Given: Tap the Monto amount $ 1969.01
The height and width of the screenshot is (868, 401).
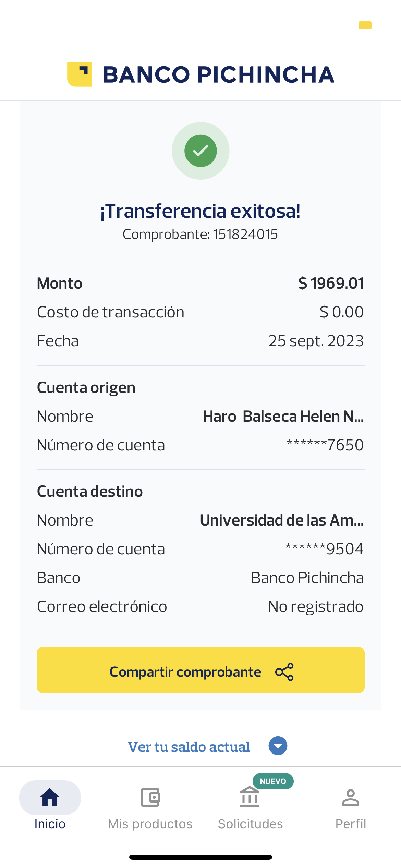Looking at the screenshot, I should (x=331, y=284).
